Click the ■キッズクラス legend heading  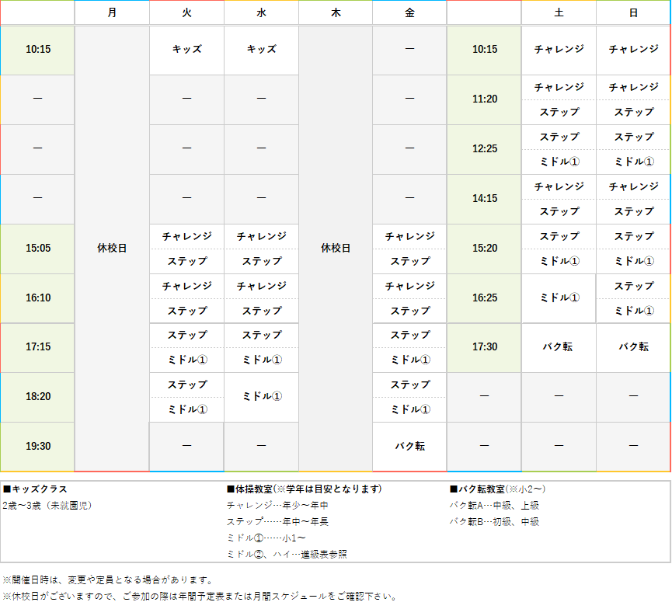(x=36, y=489)
